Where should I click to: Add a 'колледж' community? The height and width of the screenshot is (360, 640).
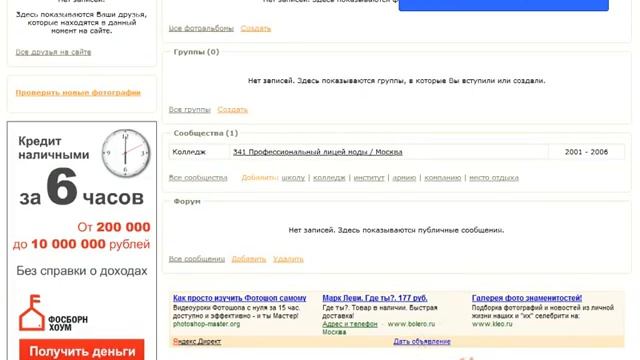point(329,178)
